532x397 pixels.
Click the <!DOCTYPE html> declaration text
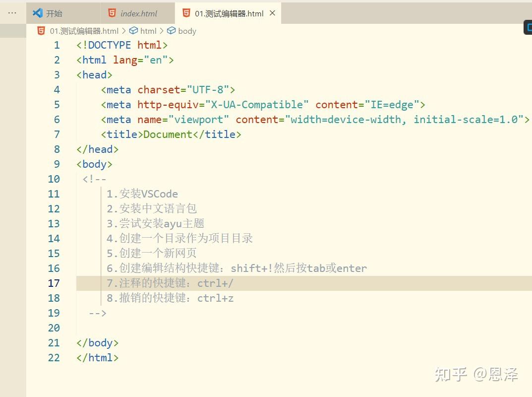point(121,45)
